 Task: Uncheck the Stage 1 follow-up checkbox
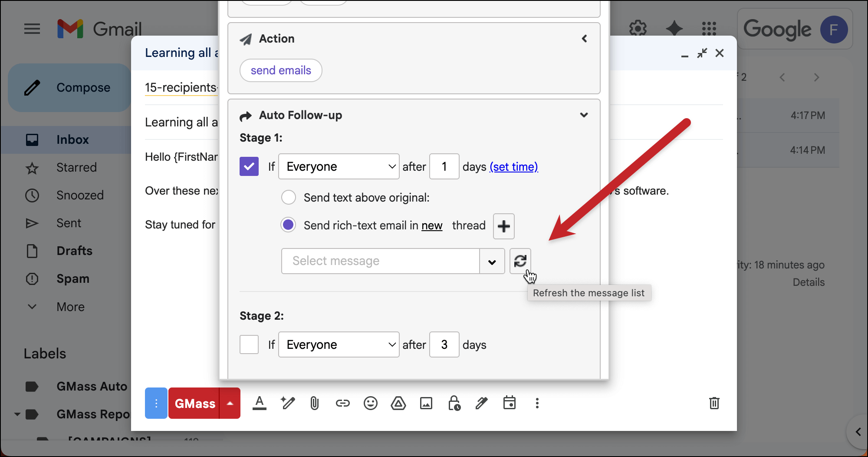tap(249, 167)
